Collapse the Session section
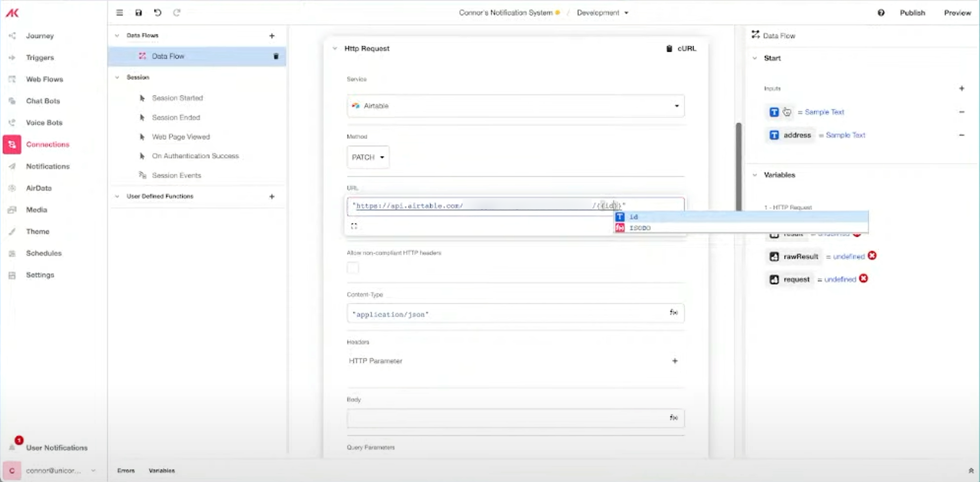 point(117,77)
